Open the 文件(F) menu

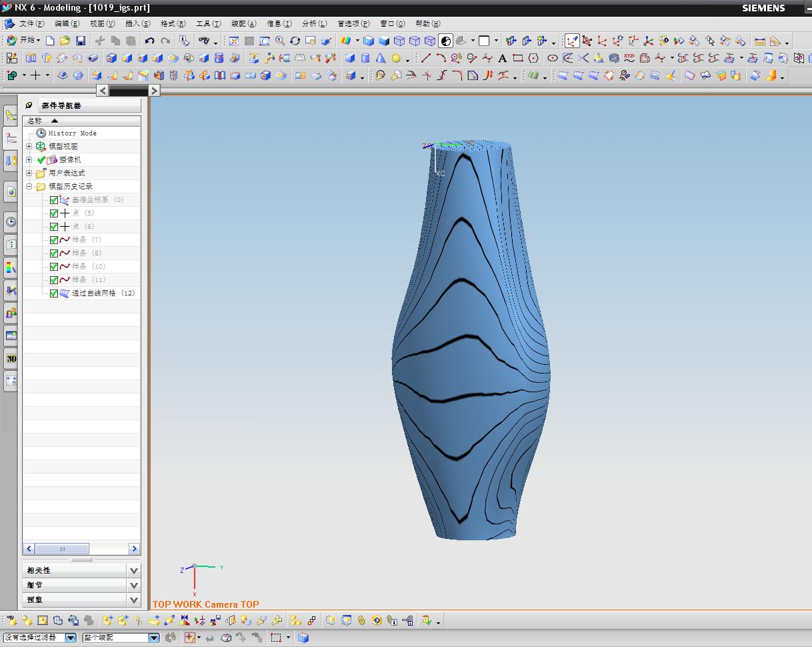tap(31, 23)
